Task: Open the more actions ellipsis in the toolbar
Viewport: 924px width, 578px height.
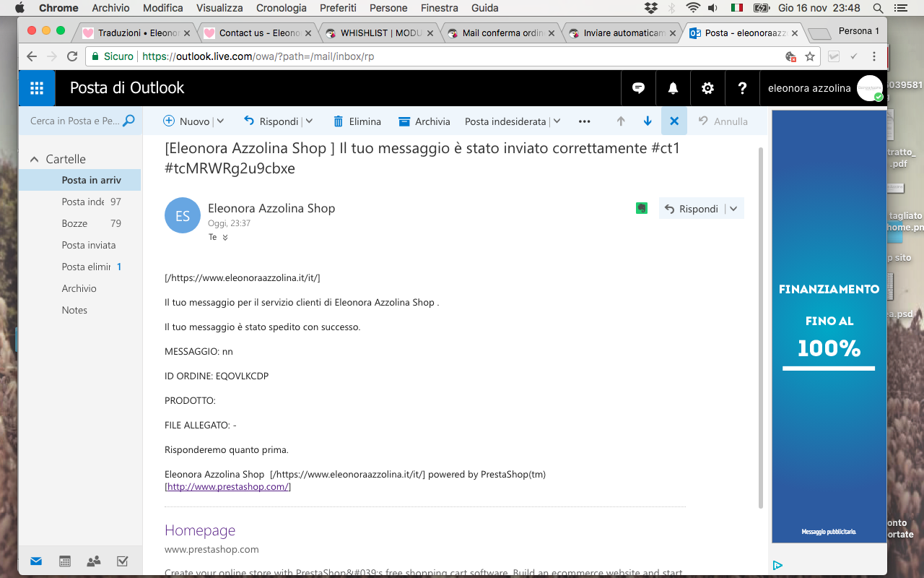Action: click(585, 121)
